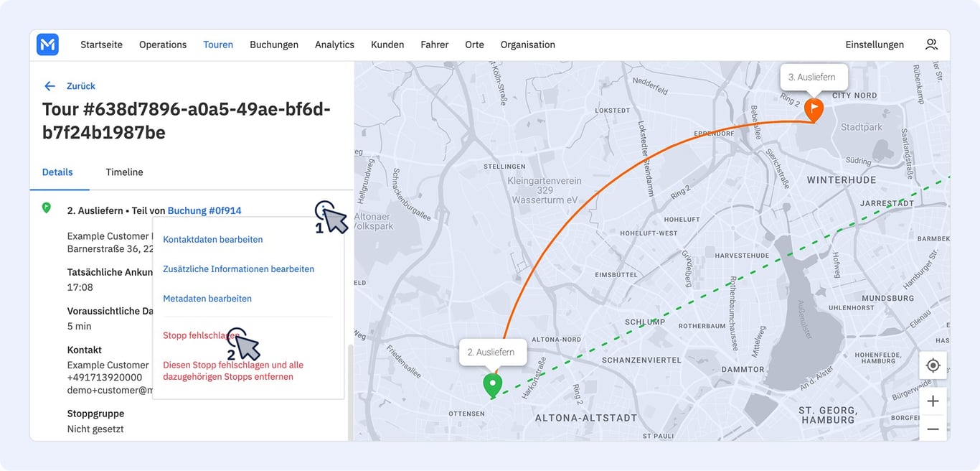This screenshot has width=980, height=471.
Task: Go to the Kunden page
Action: [x=387, y=45]
